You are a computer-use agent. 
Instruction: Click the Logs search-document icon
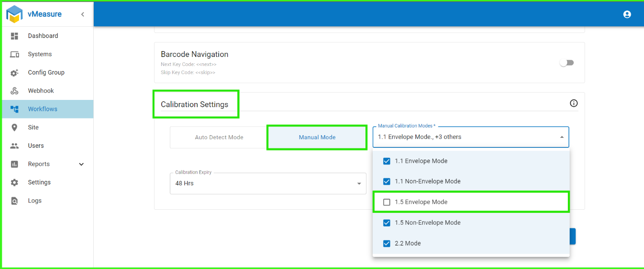(14, 201)
